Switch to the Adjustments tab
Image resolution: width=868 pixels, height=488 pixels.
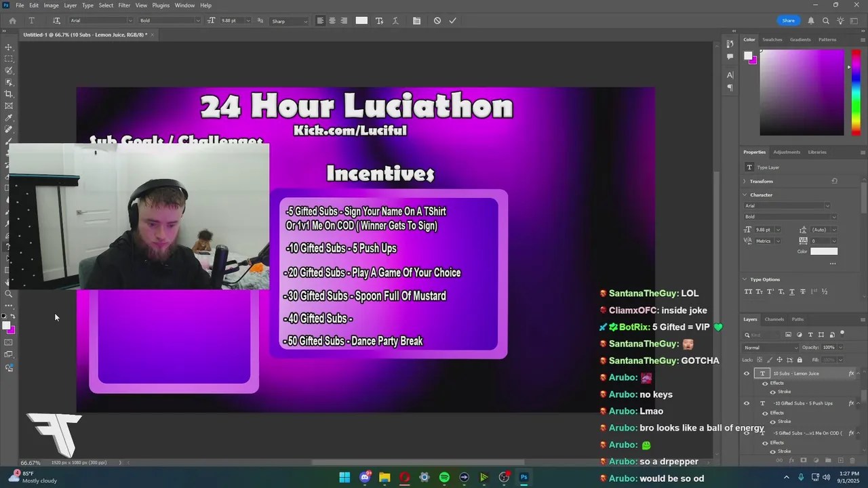click(x=787, y=152)
